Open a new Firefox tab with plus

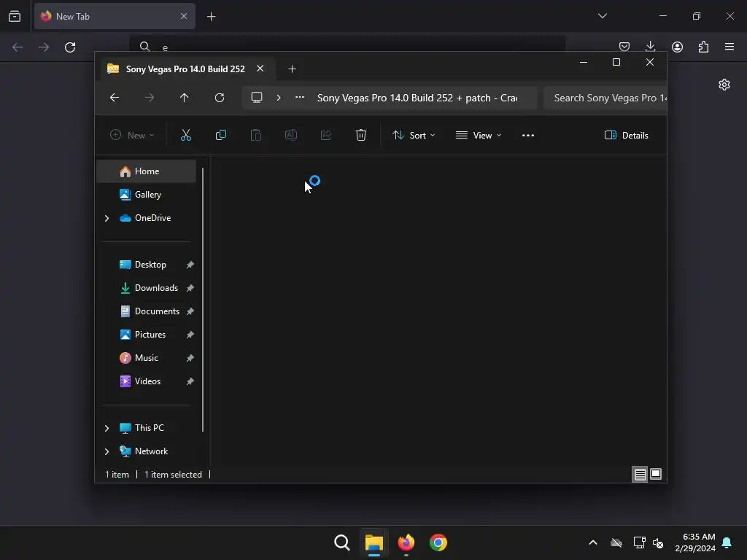[211, 17]
